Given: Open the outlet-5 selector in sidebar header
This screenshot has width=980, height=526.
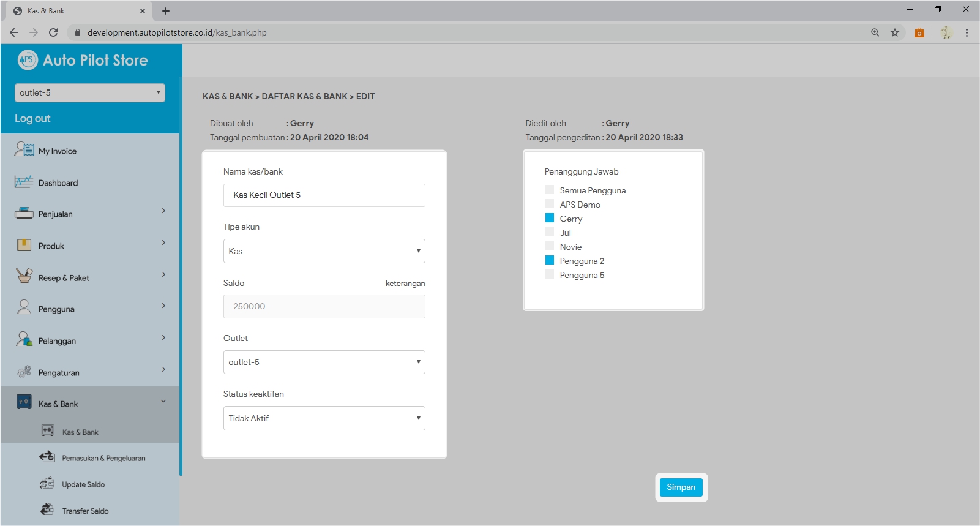Looking at the screenshot, I should pos(89,92).
